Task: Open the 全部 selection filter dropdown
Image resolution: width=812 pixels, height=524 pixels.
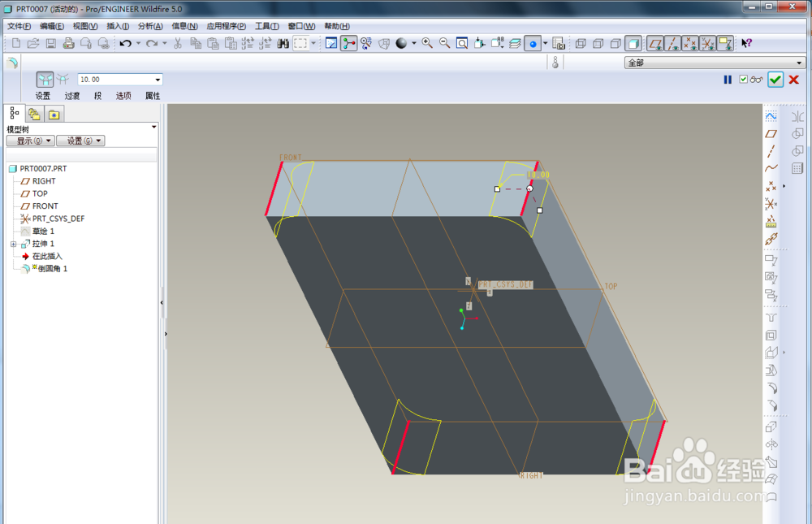Action: click(798, 63)
